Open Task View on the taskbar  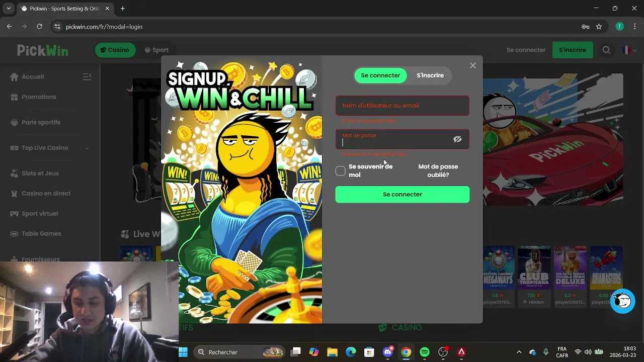click(296, 352)
